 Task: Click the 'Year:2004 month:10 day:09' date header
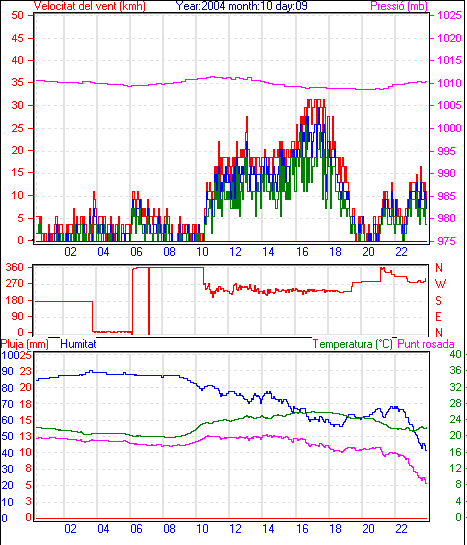[241, 6]
